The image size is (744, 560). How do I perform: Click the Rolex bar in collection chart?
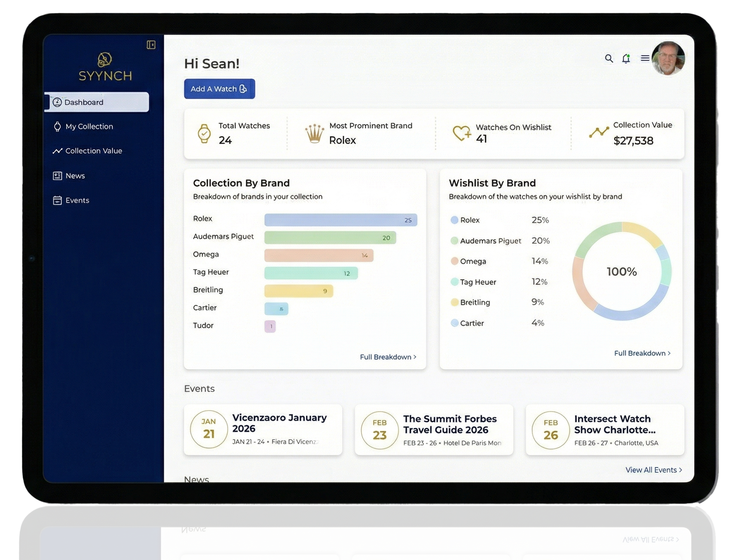(x=340, y=220)
